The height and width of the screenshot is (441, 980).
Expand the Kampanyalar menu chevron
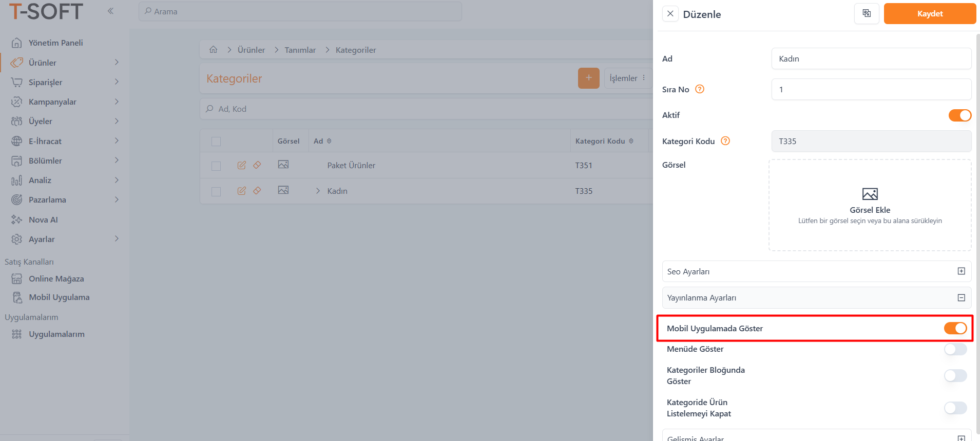(x=117, y=102)
